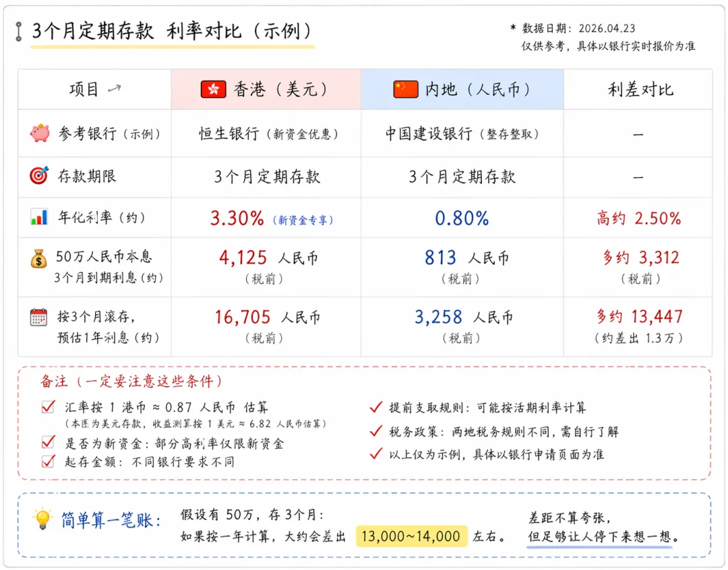Click the 但足够让人停下来想一想 underlined text
Screen dimensions: 728x570
[603, 536]
